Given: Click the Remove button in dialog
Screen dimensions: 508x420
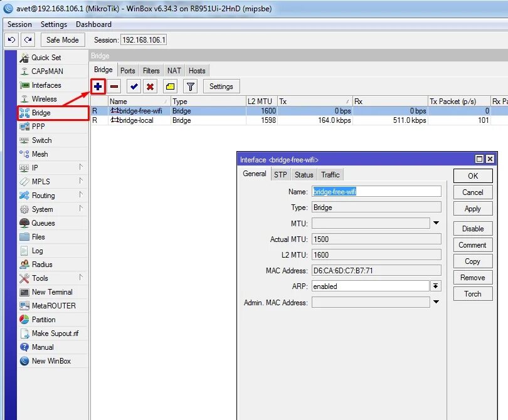Looking at the screenshot, I should coord(473,278).
